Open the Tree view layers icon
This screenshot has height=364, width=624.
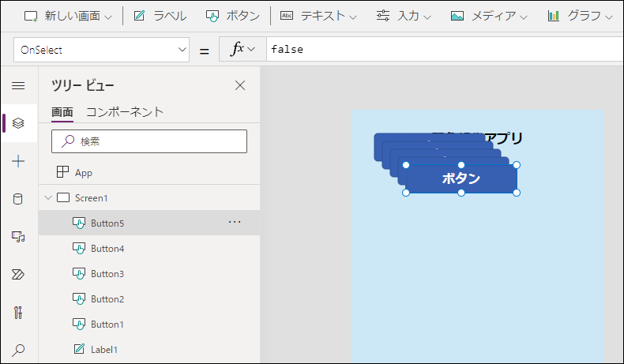click(18, 123)
